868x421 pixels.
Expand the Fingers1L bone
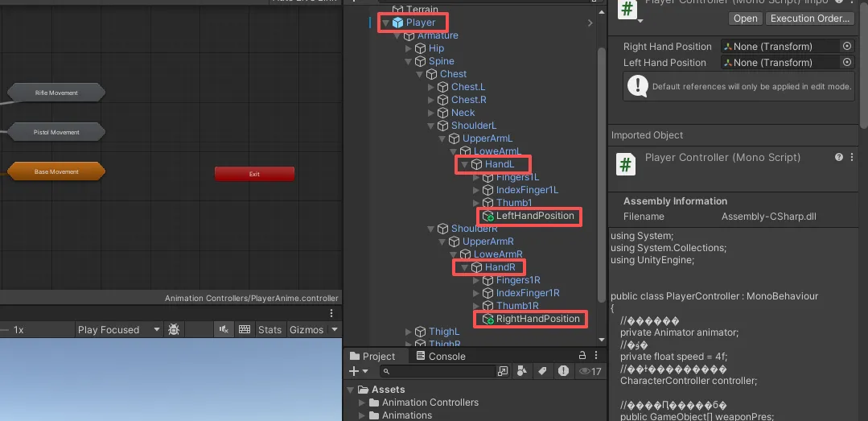476,177
